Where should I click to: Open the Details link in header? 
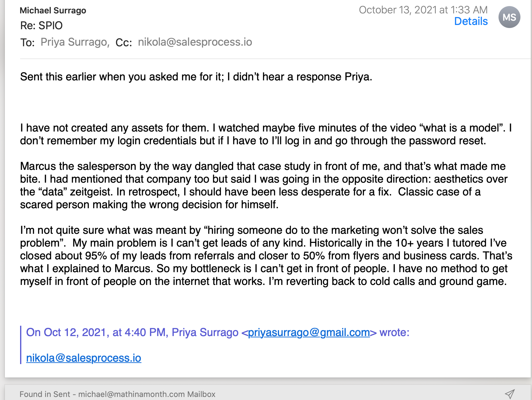(x=471, y=21)
